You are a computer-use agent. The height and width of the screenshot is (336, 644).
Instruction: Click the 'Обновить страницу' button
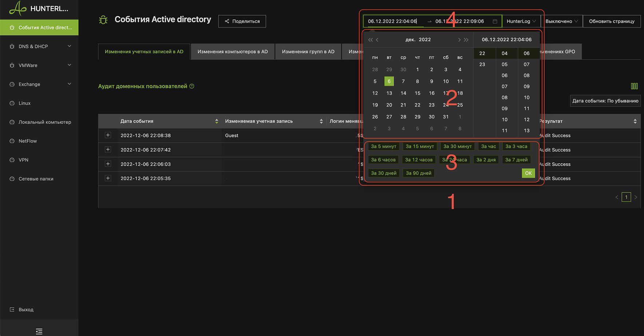[612, 21]
